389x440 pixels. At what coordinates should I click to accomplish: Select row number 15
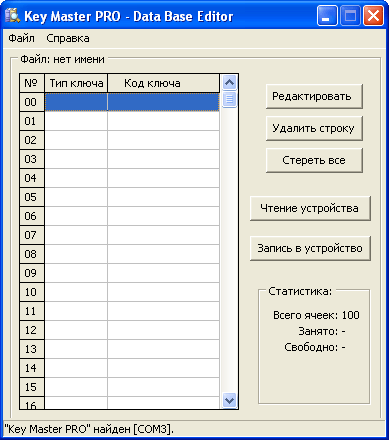click(x=32, y=387)
